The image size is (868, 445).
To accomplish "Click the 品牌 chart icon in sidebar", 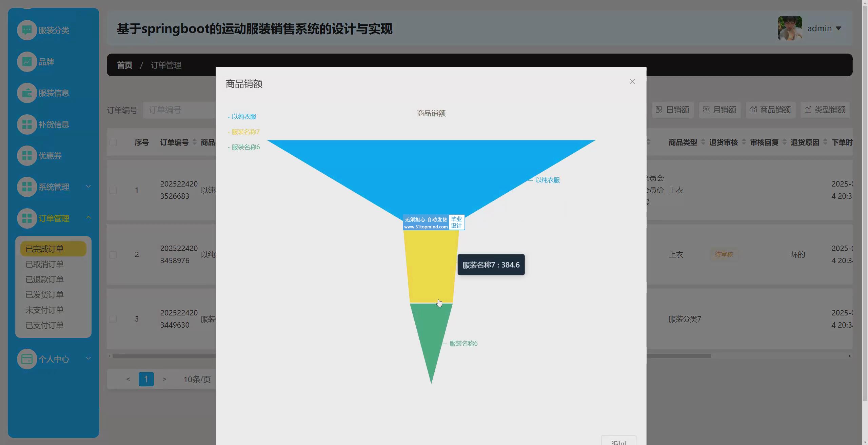I will [27, 62].
